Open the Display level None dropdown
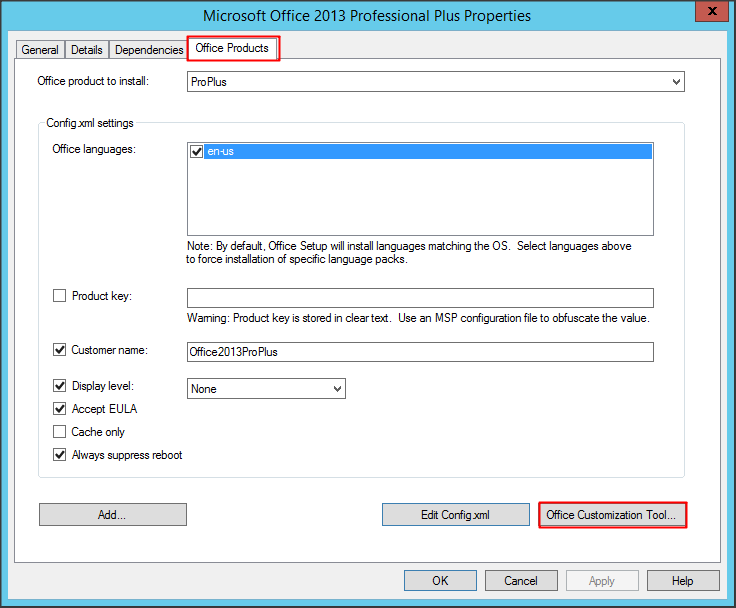The height and width of the screenshot is (608, 736). coord(266,388)
